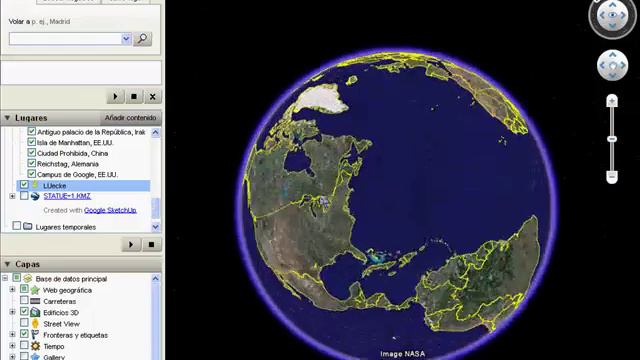
Task: Click the magnifier search button
Action: [142, 39]
